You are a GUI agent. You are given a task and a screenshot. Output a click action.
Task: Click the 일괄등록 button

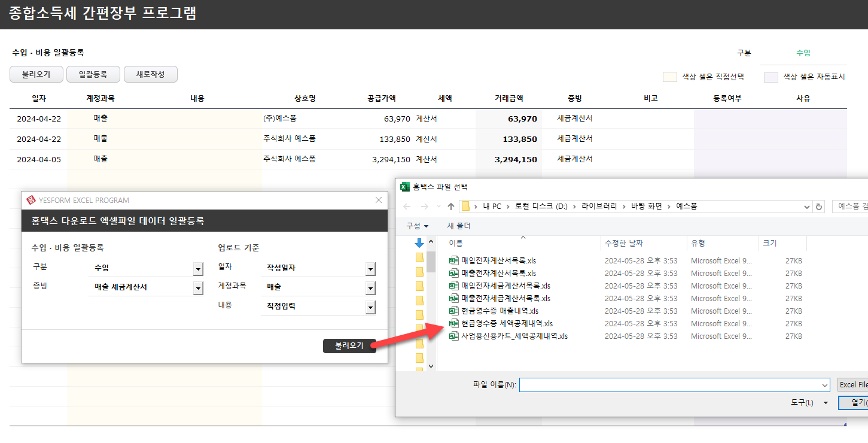[93, 75]
